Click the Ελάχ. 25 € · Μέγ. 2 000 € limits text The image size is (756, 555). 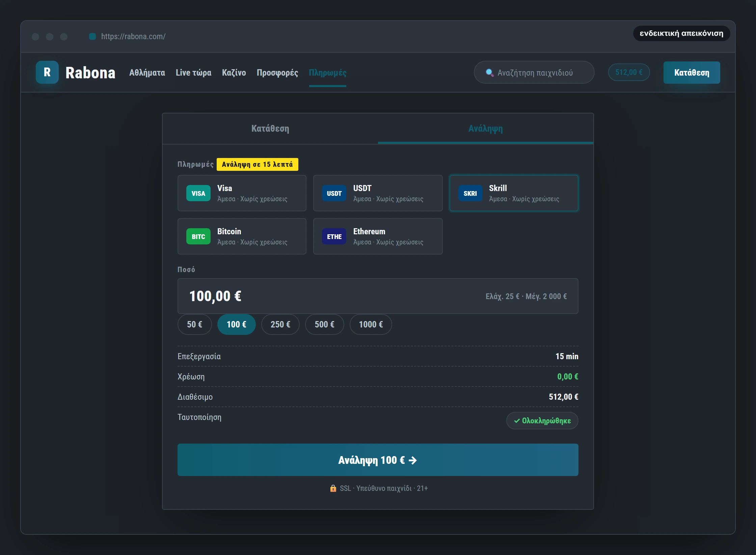click(526, 296)
